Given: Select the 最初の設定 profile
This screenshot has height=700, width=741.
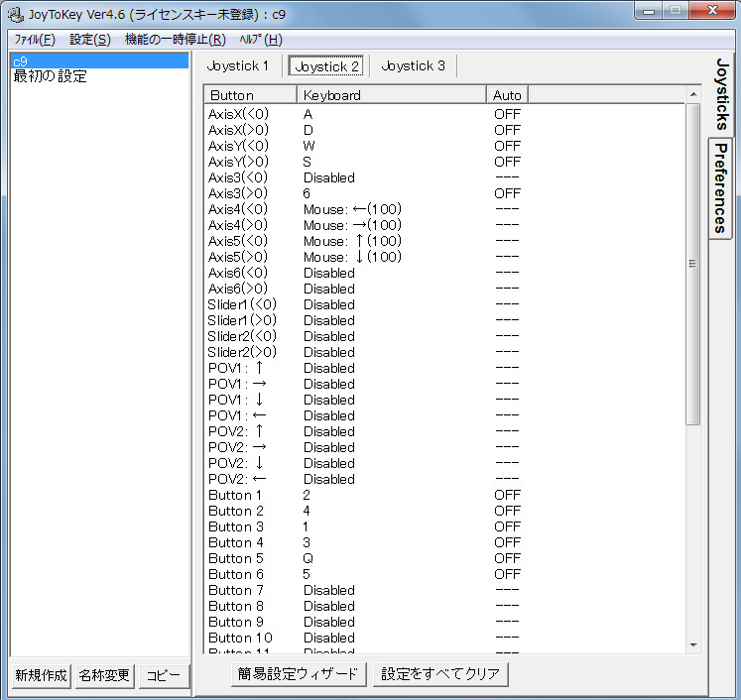Looking at the screenshot, I should click(x=99, y=76).
